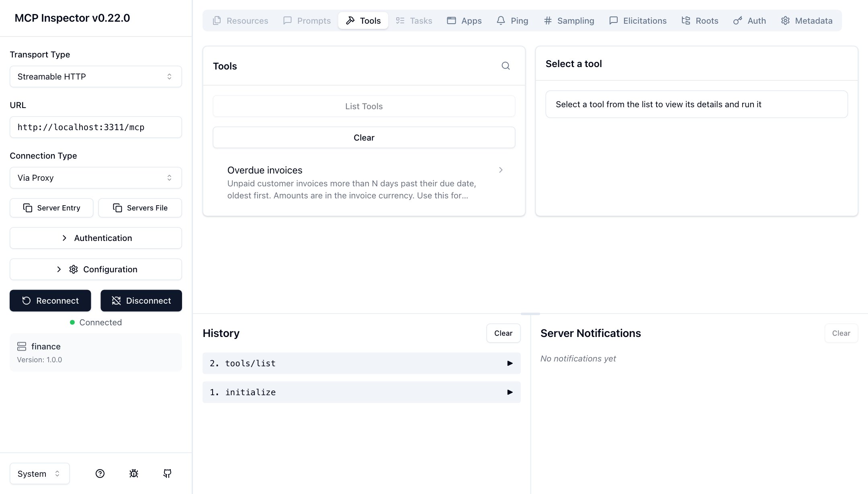868x494 pixels.
Task: Clear the Server Notifications panel
Action: point(841,333)
